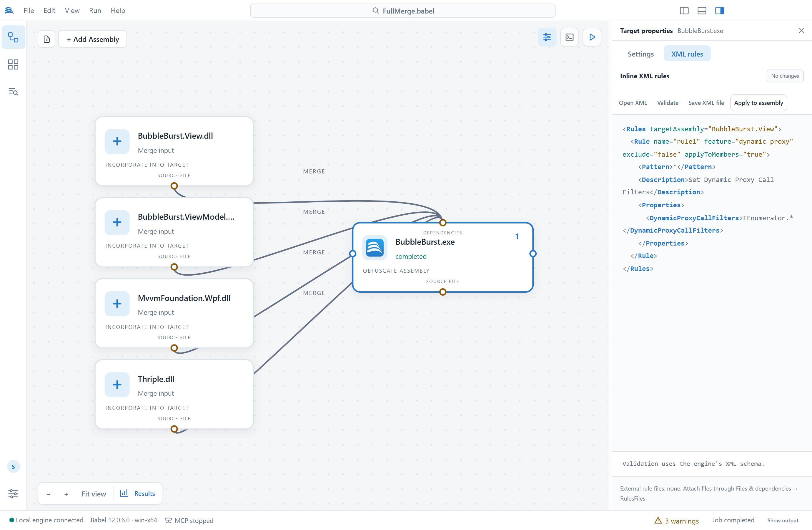Close the Target properties panel
The width and height of the screenshot is (812, 530).
tap(801, 31)
